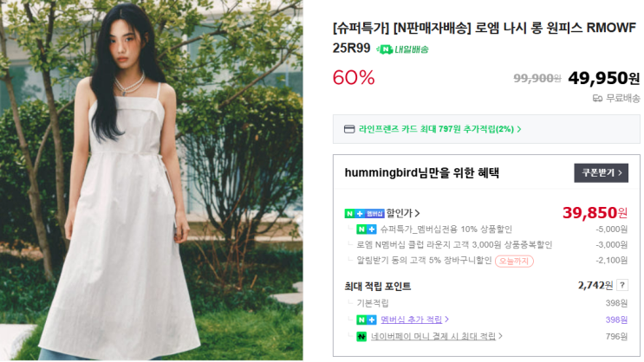Click the 39,850원 membership price
This screenshot has width=644, height=362.
595,213
